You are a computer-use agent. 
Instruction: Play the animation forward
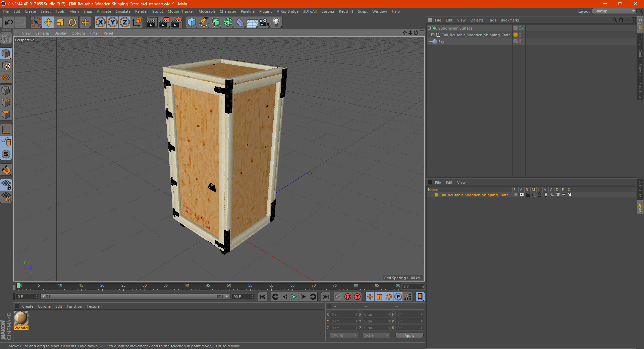click(294, 297)
